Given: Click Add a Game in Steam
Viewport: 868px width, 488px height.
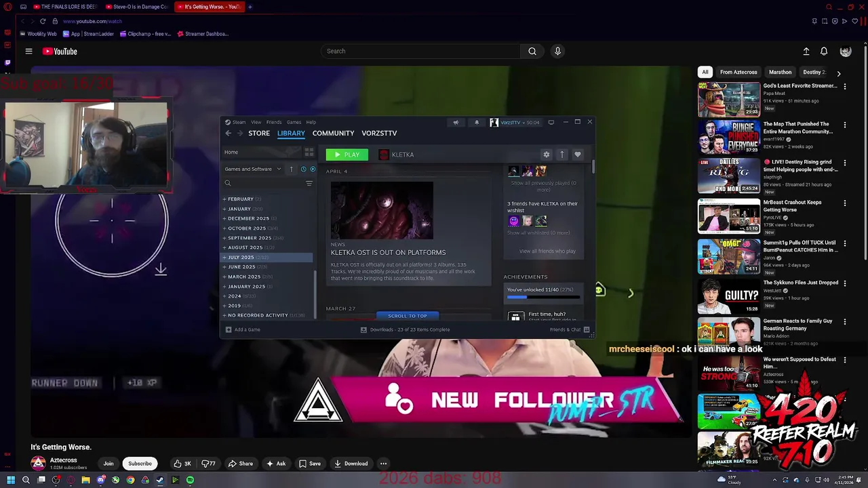Looking at the screenshot, I should click(243, 329).
